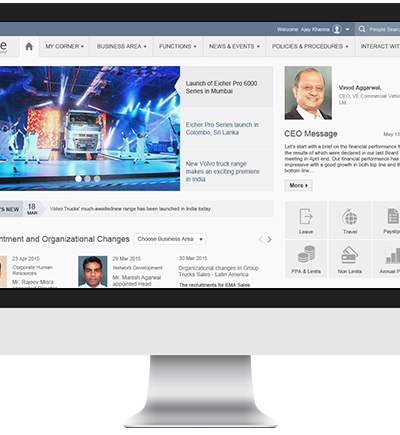Select the first carousel dot

coord(78,179)
